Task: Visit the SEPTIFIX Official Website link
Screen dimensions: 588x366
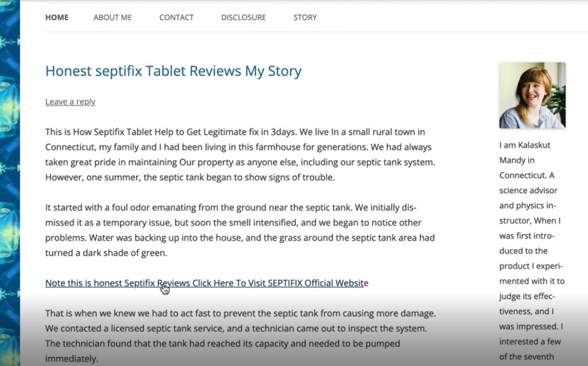Action: (x=206, y=283)
